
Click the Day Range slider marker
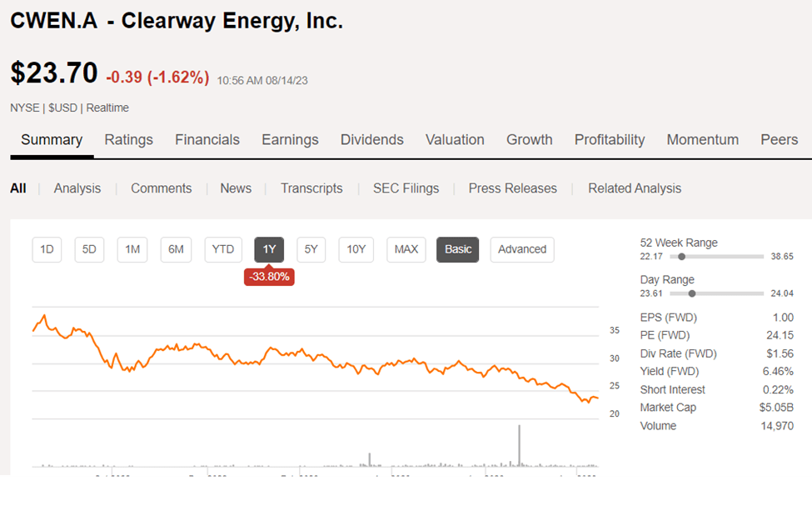(692, 293)
